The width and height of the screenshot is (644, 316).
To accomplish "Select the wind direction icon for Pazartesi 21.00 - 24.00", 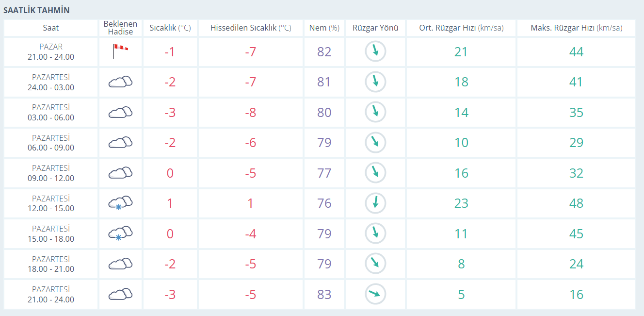I will click(x=375, y=294).
